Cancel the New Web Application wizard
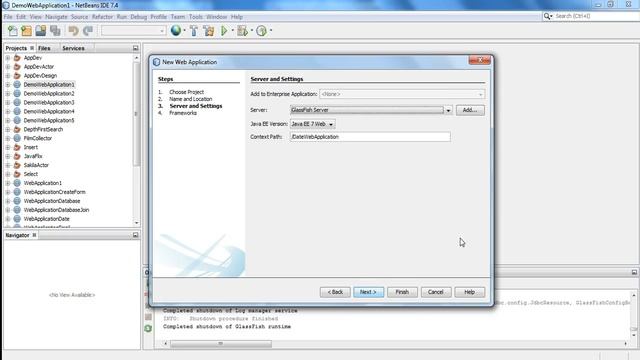Viewport: 640px width, 360px height. pyautogui.click(x=436, y=292)
